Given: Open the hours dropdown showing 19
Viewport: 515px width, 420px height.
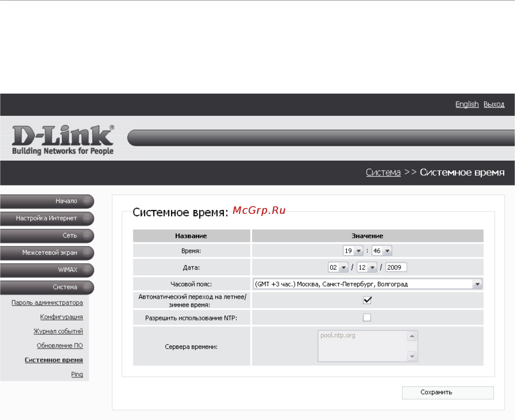Looking at the screenshot, I should tap(353, 251).
